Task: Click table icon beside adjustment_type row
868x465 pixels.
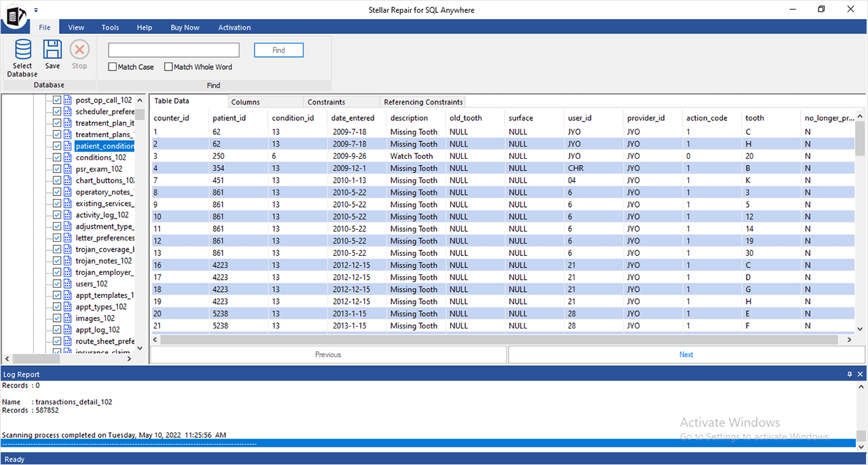Action: coord(67,227)
